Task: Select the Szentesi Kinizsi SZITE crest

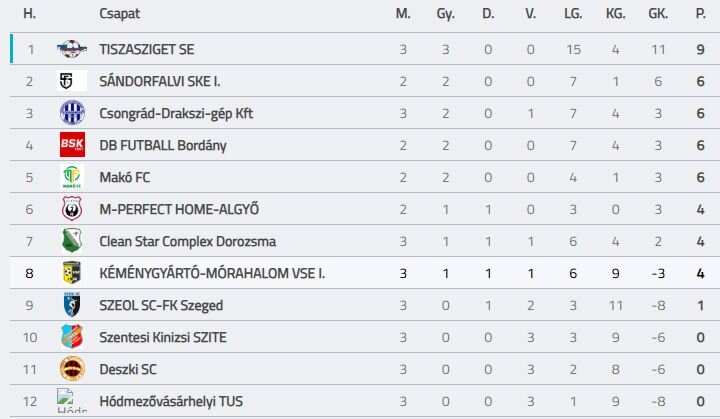Action: pos(72,337)
